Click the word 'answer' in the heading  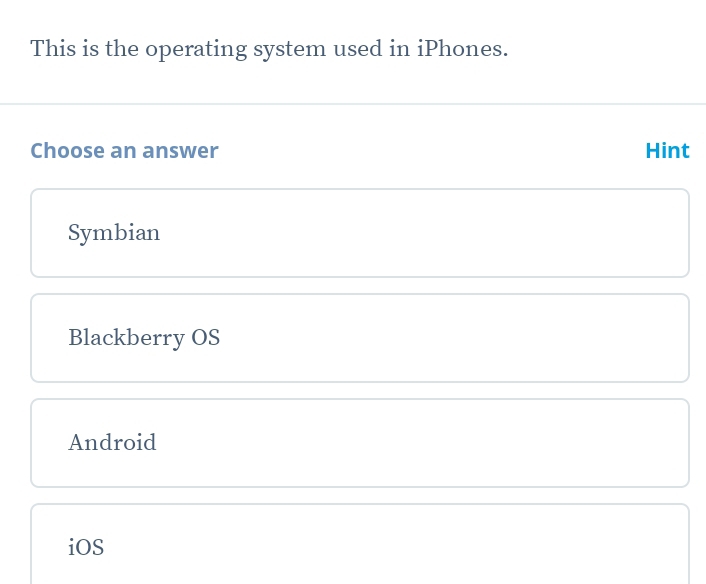click(180, 151)
